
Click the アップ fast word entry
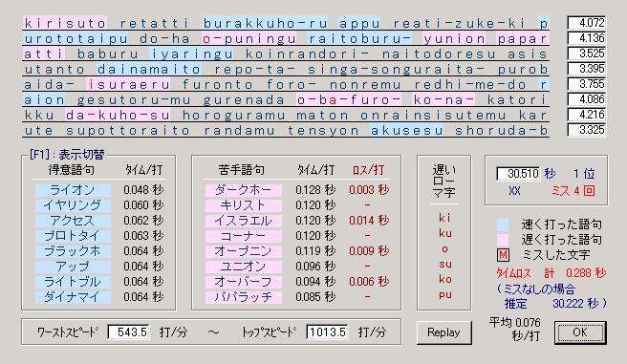click(73, 267)
